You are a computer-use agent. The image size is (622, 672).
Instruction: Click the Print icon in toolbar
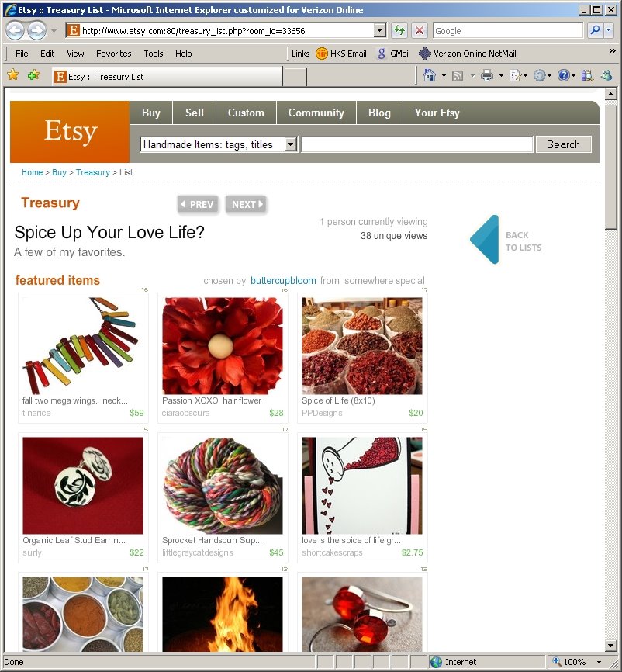coord(487,76)
